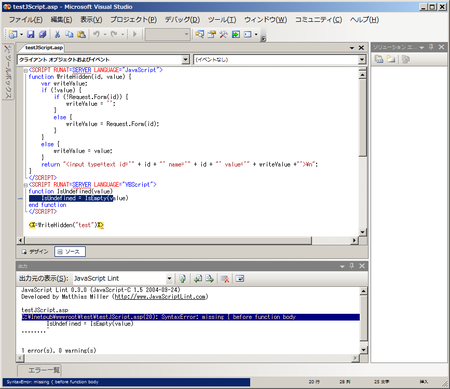The height and width of the screenshot is (389, 450).
Task: Close the Solution Explorer panel
Action: pyautogui.click(x=441, y=47)
